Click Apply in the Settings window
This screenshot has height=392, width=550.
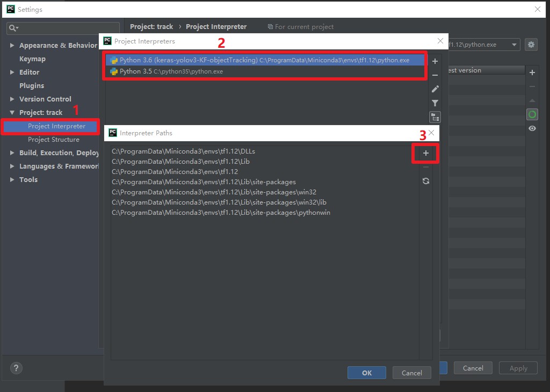click(x=518, y=368)
